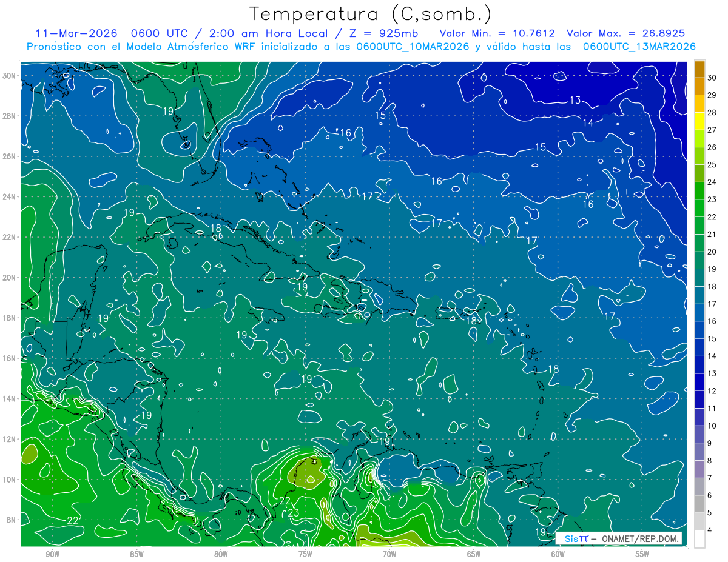Click the "24N" latitude axis label
Screen dimensions: 728x562
(x=10, y=197)
